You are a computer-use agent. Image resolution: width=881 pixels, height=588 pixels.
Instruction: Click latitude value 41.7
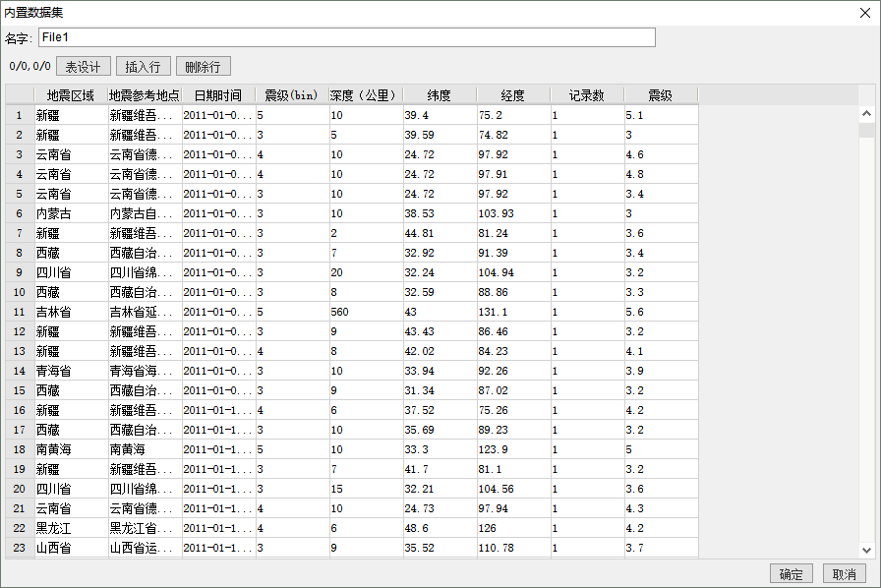coord(440,469)
